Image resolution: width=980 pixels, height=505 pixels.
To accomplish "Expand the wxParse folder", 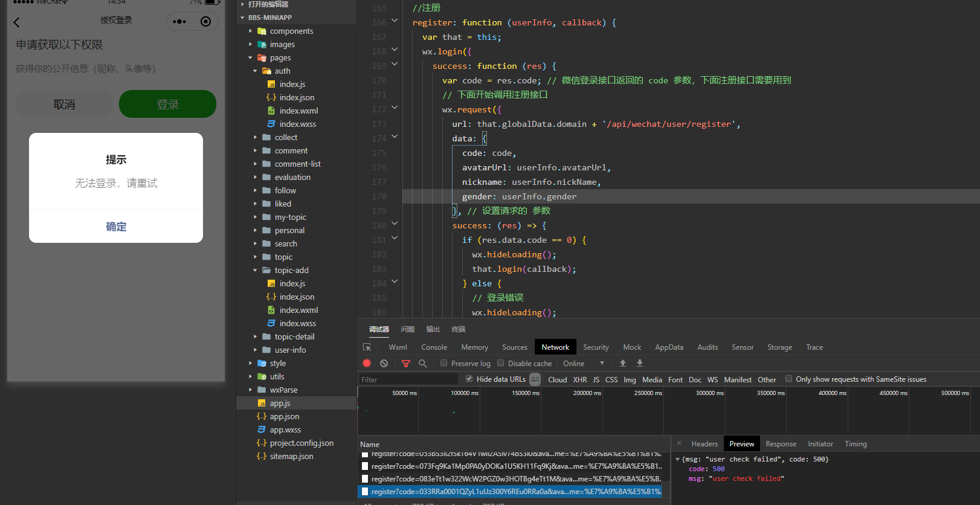I will 251,390.
